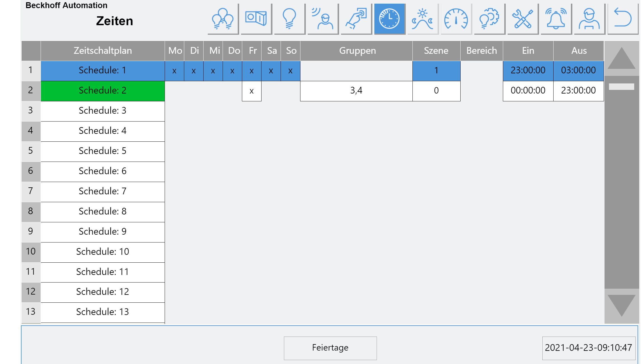Viewport: 644px width, 364px height.
Task: Edit the empty Gruppen field of Schedule: 1
Action: tap(356, 71)
